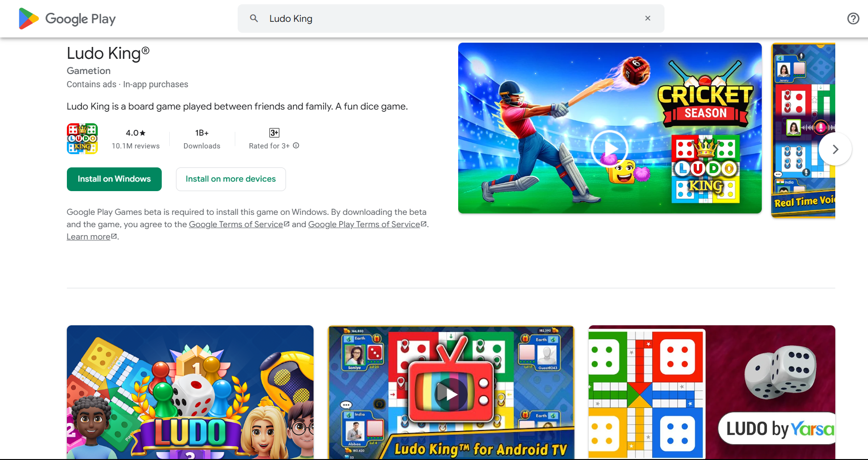Image resolution: width=868 pixels, height=460 pixels.
Task: Click the Google Play logo
Action: click(67, 18)
